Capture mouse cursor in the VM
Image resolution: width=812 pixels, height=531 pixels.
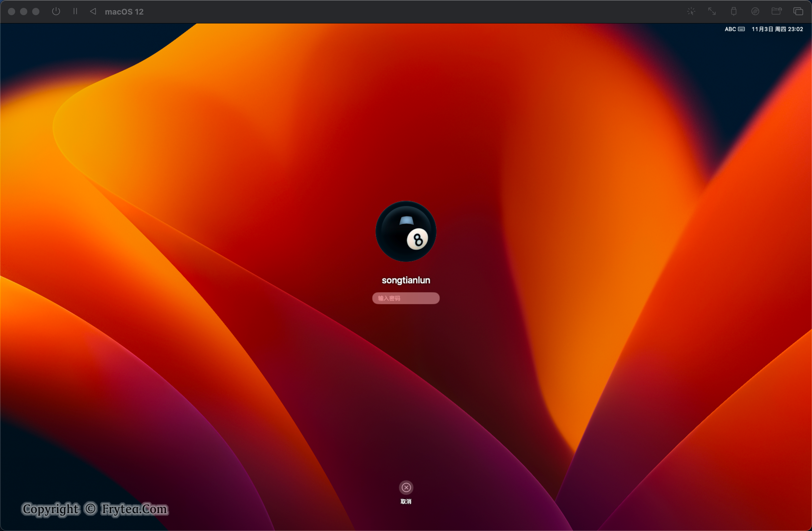pyautogui.click(x=691, y=11)
